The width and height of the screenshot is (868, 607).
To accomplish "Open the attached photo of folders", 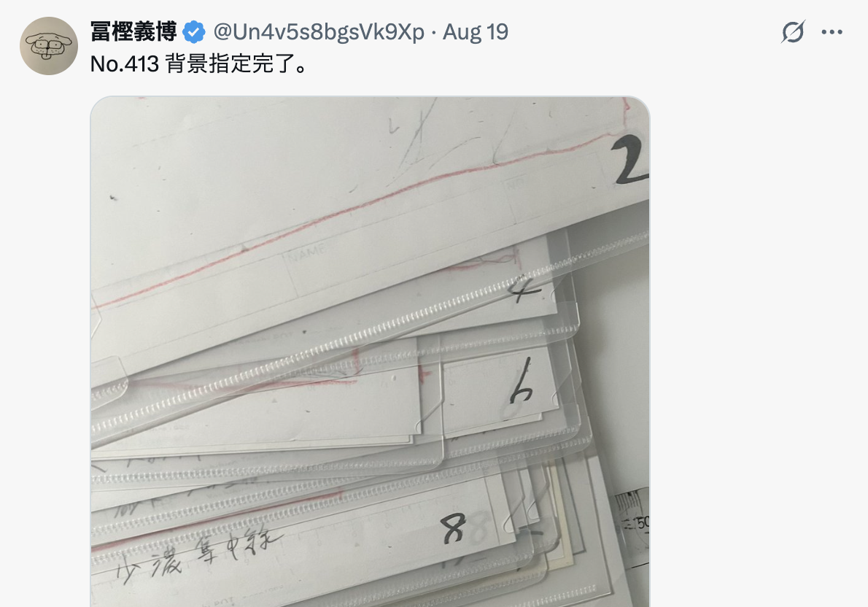I will pos(370,352).
